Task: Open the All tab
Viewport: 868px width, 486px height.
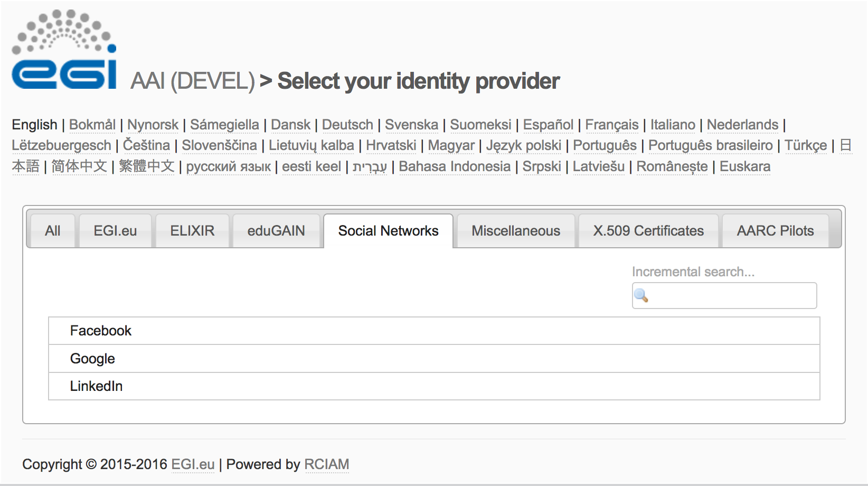Action: point(53,231)
